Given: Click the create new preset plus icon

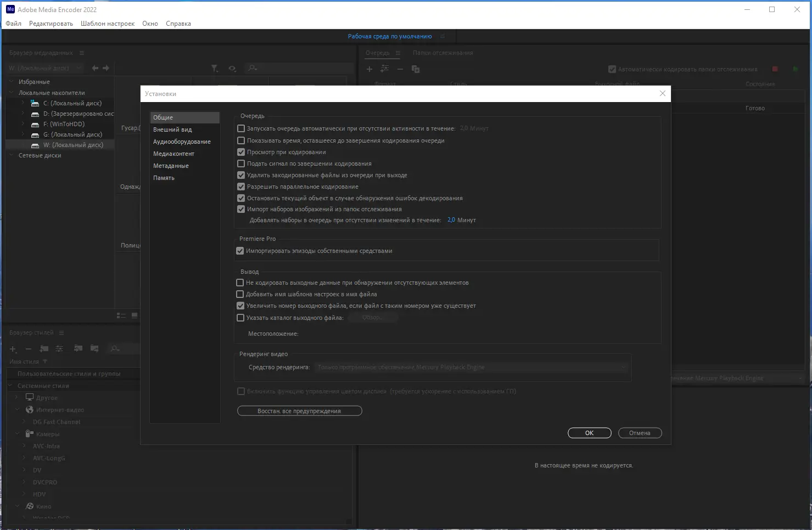Looking at the screenshot, I should click(x=13, y=349).
